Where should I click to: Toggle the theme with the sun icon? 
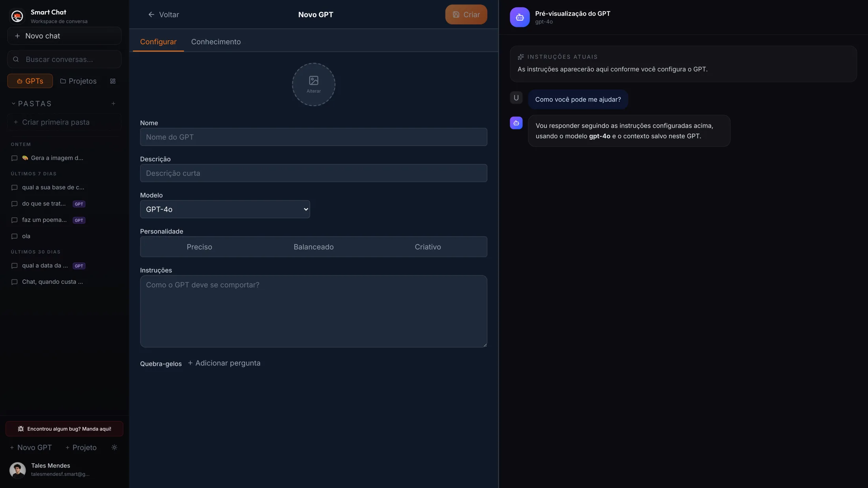coord(114,447)
